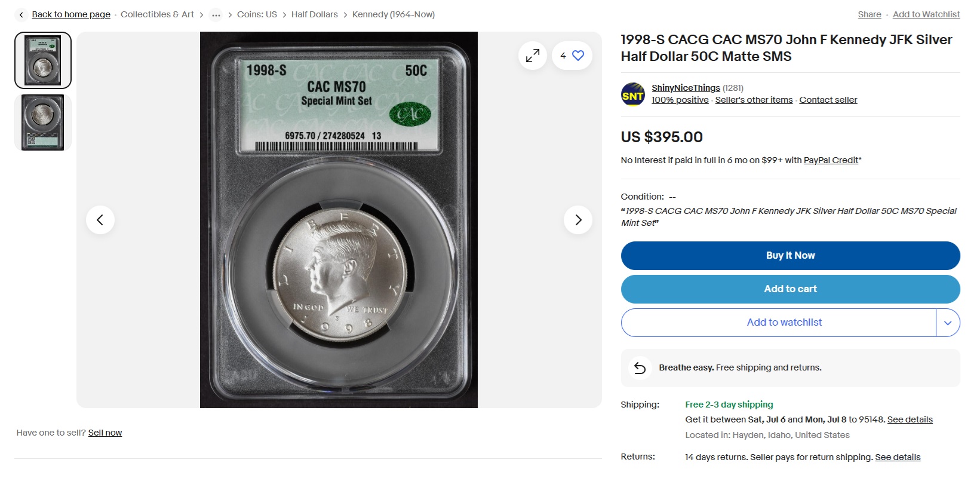The image size is (980, 484).
Task: Select the coin back thumbnail
Action: (43, 122)
